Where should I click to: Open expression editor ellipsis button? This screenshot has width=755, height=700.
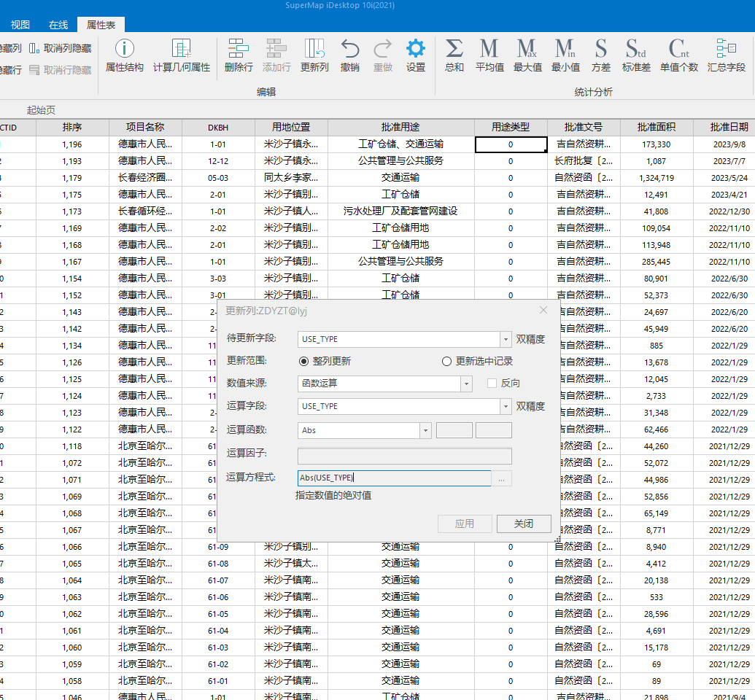tap(501, 478)
